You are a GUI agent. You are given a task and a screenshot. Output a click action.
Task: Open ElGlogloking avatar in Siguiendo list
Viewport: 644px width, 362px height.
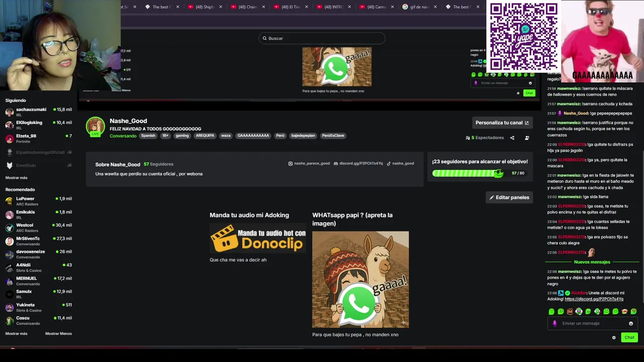point(10,125)
